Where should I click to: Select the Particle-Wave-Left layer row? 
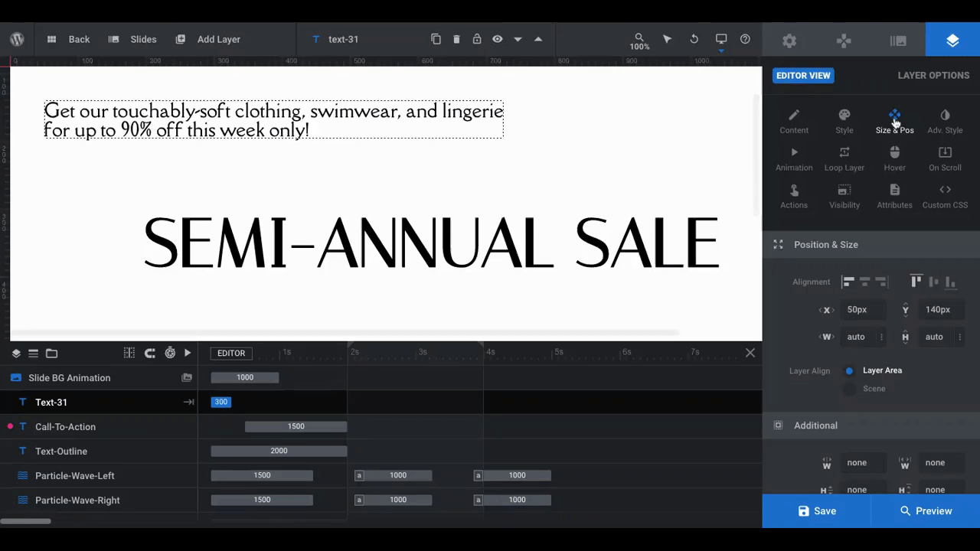100,476
